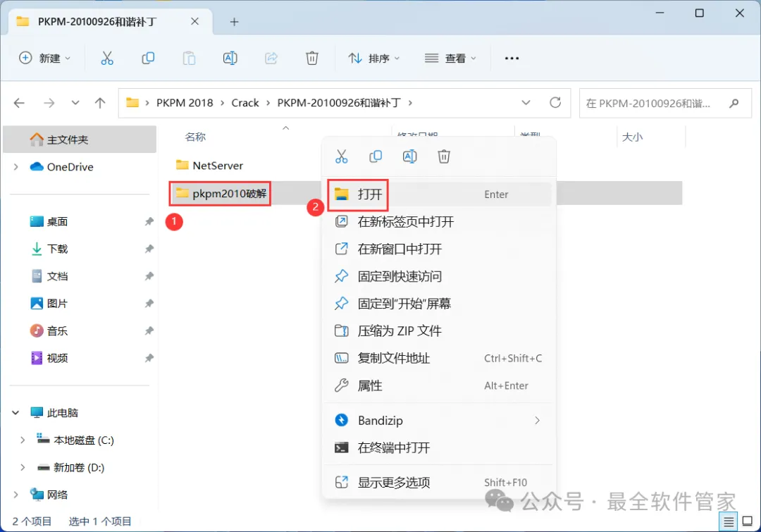Click the Cut icon in the context menu
This screenshot has width=761, height=532.
tap(342, 156)
